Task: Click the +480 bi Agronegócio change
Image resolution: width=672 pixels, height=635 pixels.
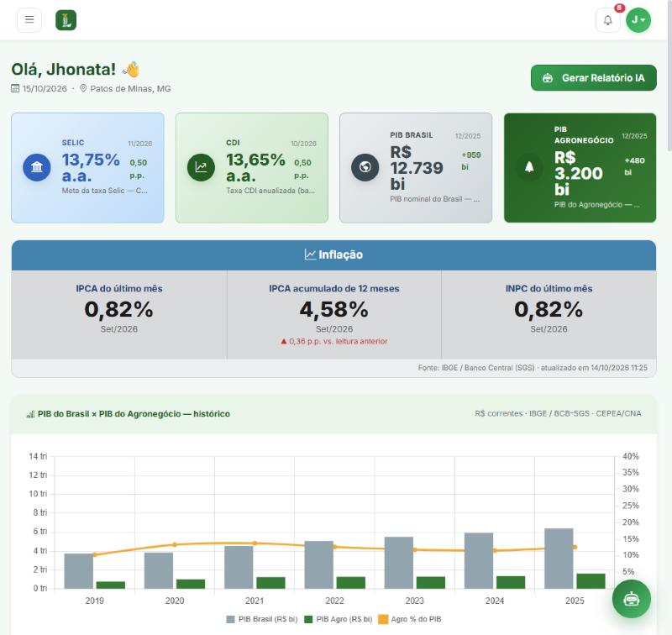Action: pyautogui.click(x=634, y=166)
